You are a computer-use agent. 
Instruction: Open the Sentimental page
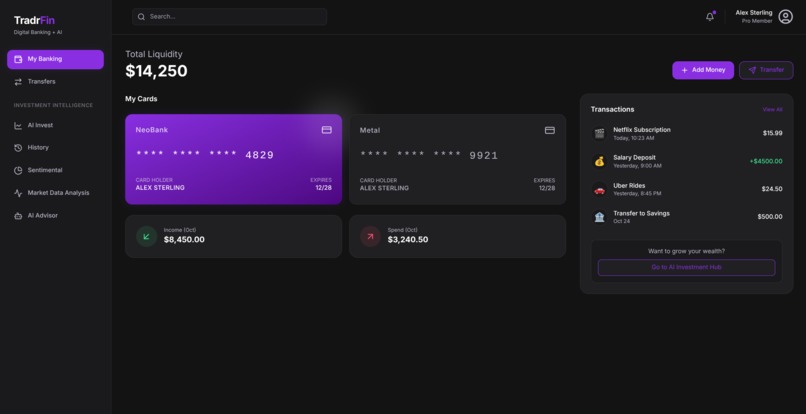pyautogui.click(x=56, y=170)
